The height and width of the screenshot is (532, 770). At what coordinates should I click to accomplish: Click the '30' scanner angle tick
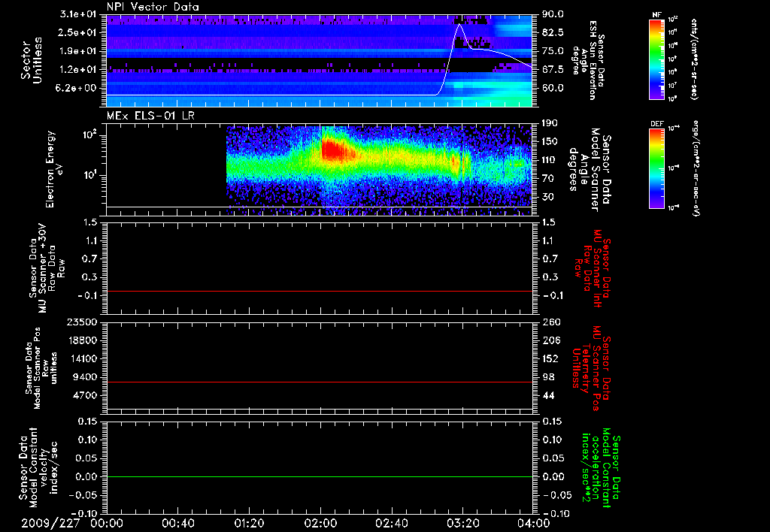[547, 198]
